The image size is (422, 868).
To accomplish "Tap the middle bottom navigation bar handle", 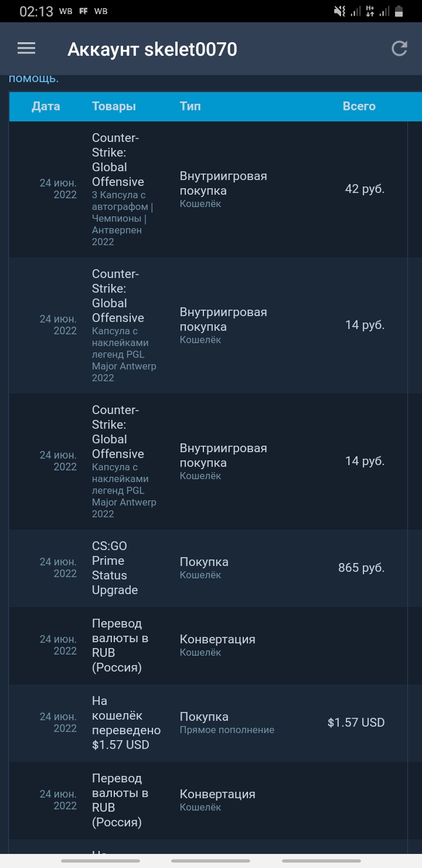I will 210,861.
